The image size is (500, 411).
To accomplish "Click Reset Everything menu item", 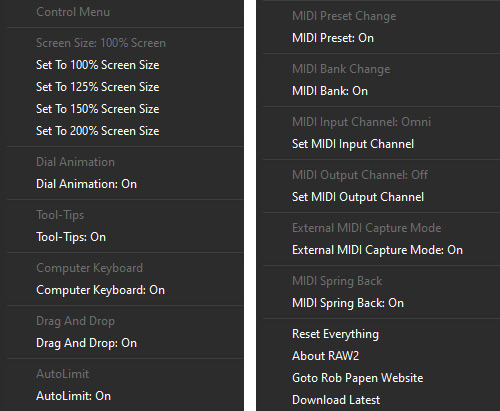I will pyautogui.click(x=381, y=334).
